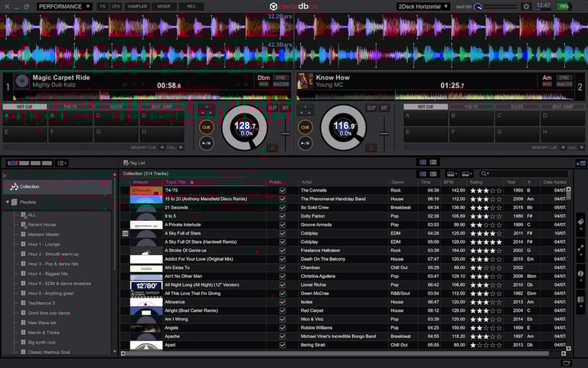Viewport: 588px width, 368px height.
Task: Call previous memory cue on deck 1
Action: pyautogui.click(x=162, y=147)
